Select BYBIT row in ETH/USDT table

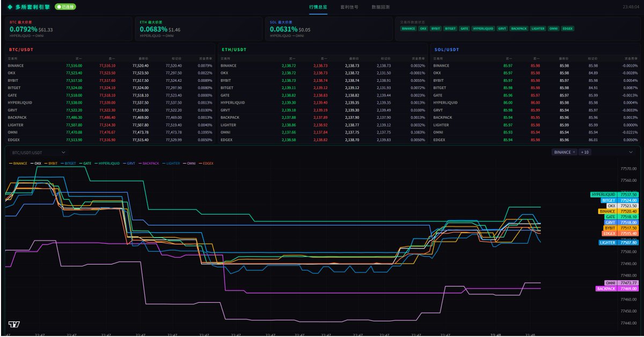pos(323,80)
